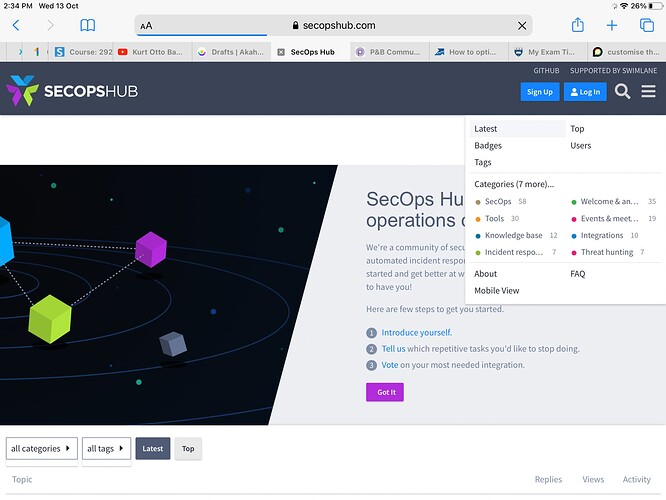Follow the Vote link
Screen dimensions: 666x500
[x=389, y=365]
